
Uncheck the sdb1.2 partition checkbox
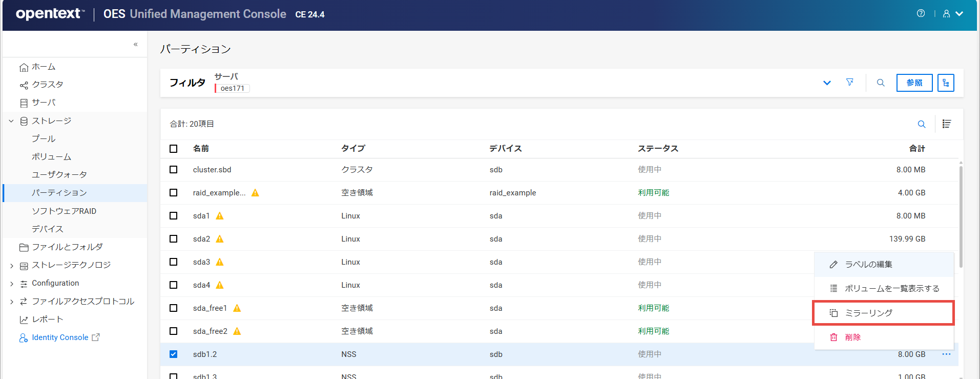(x=174, y=354)
